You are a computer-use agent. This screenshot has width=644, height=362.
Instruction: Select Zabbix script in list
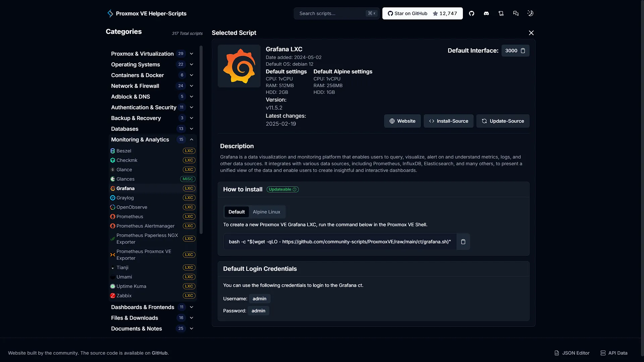153,296
